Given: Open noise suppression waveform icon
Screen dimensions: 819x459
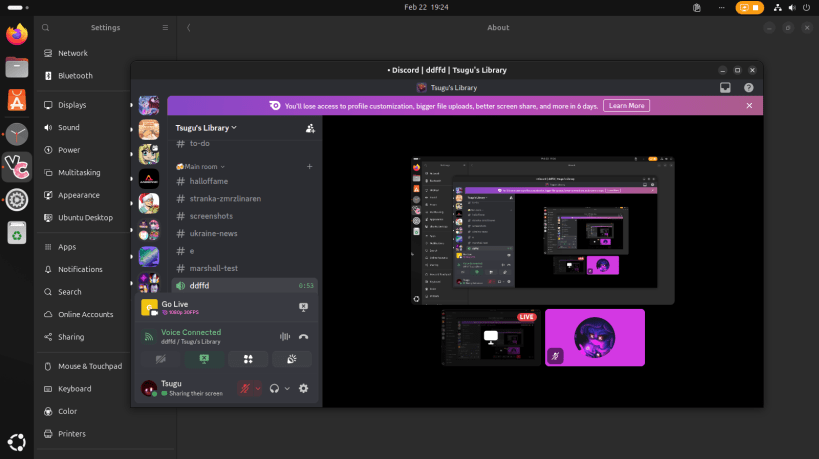Looking at the screenshot, I should [285, 337].
